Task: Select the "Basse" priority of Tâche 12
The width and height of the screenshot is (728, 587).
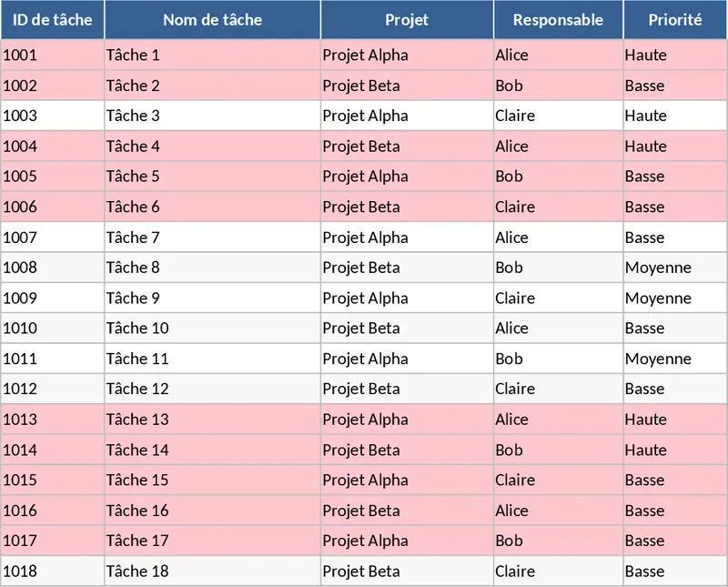Action: pos(645,389)
